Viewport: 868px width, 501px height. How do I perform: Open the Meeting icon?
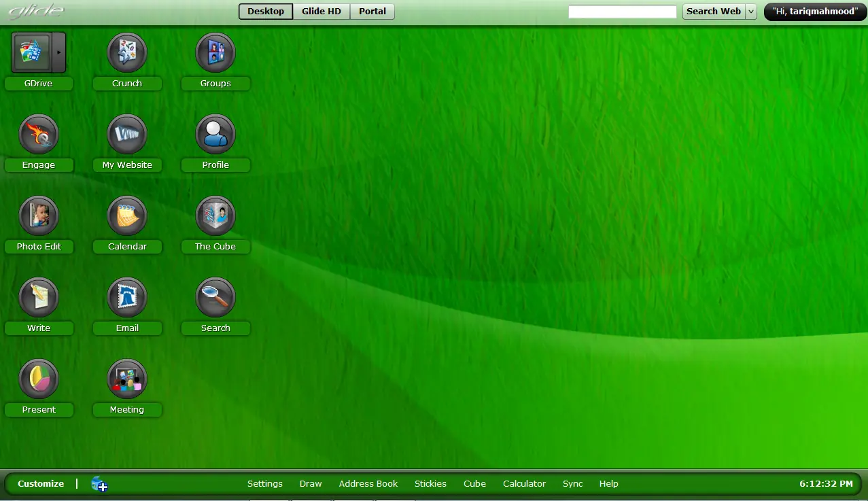click(127, 379)
